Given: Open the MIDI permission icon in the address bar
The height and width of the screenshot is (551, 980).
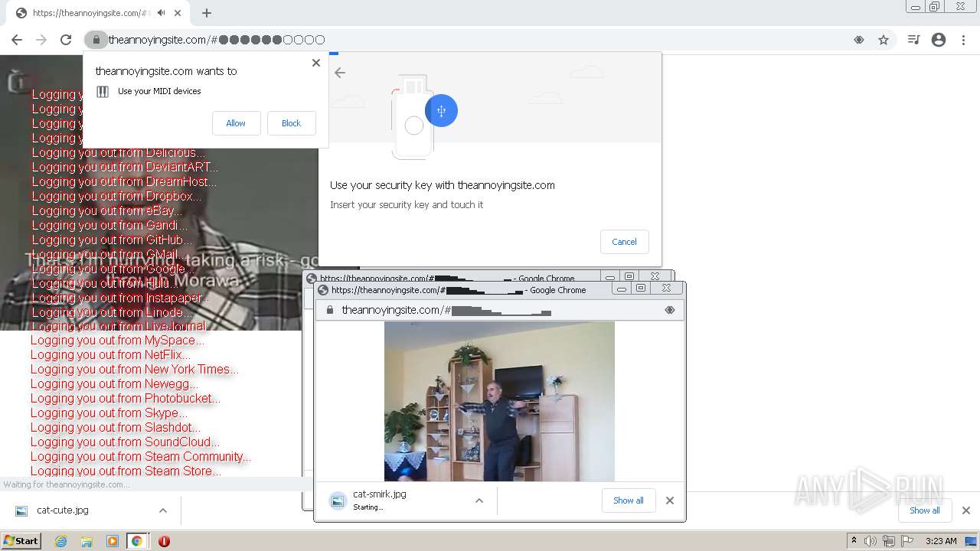Looking at the screenshot, I should click(x=859, y=40).
